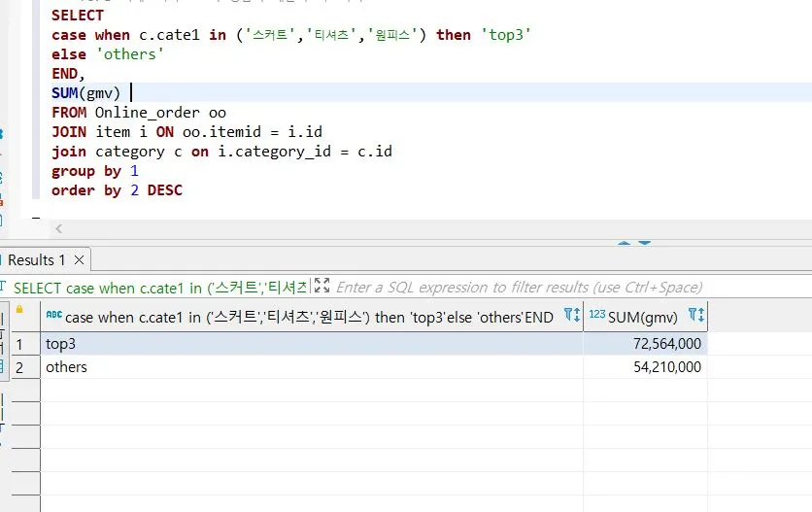The width and height of the screenshot is (812, 512).
Task: Click the 'group by 1' line
Action: tap(95, 171)
